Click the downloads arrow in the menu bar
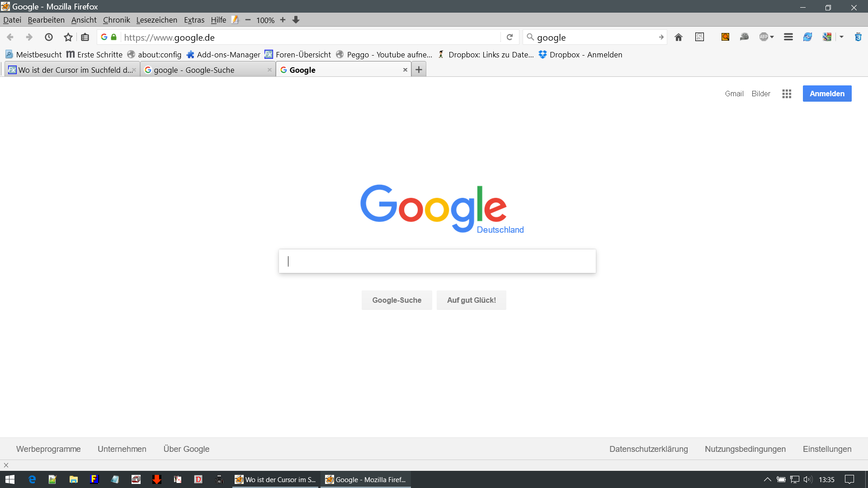Screen dimensions: 868x488 click(x=296, y=20)
